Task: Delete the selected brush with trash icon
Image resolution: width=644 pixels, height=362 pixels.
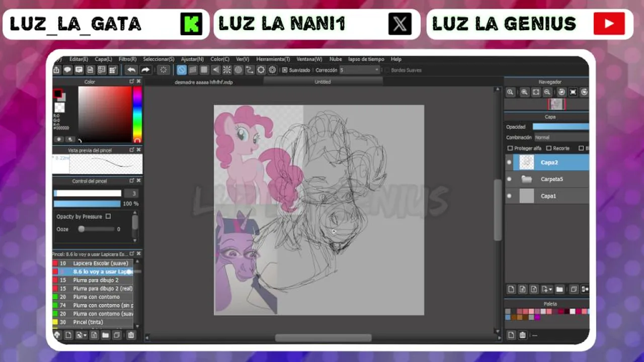Action: [x=131, y=335]
